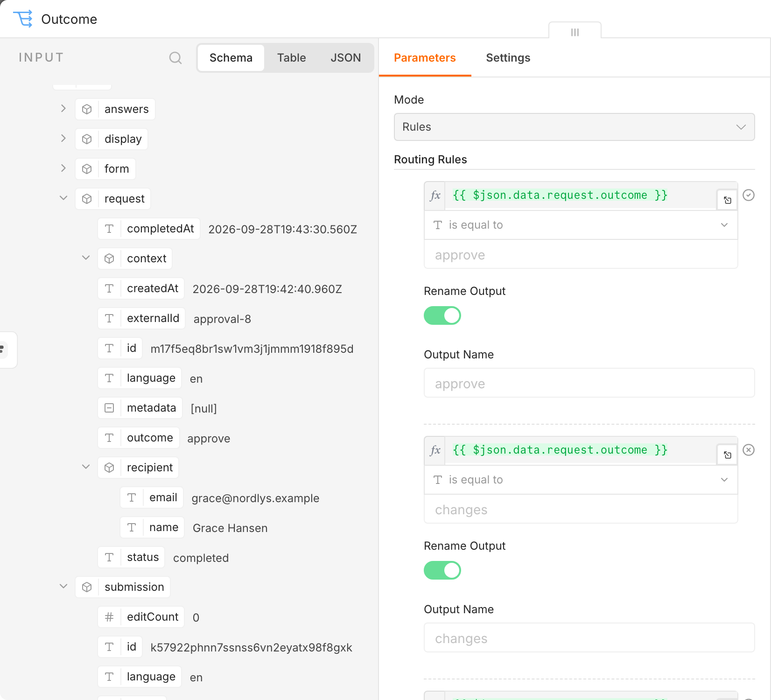Click the metadata null type icon
Viewport: 771px width, 700px height.
[109, 408]
